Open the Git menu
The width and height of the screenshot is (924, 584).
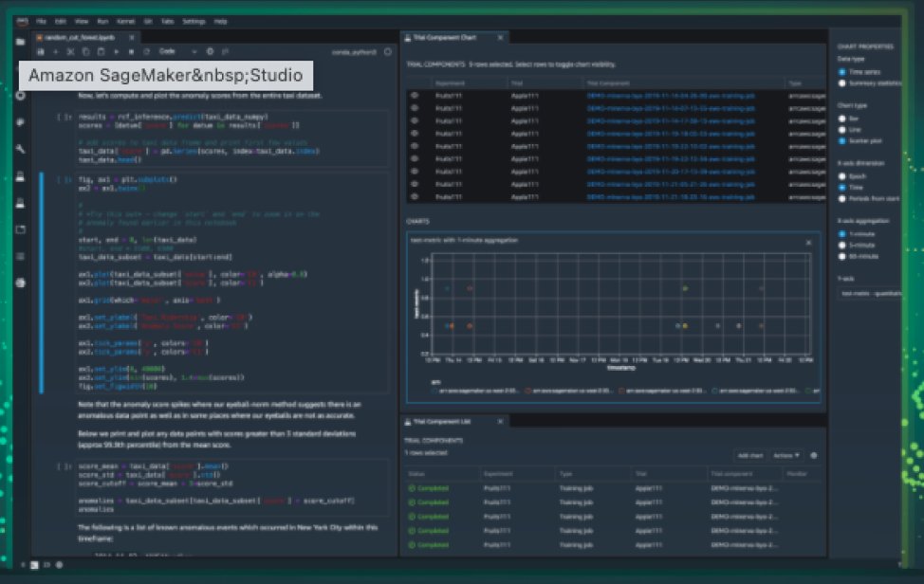pos(148,22)
